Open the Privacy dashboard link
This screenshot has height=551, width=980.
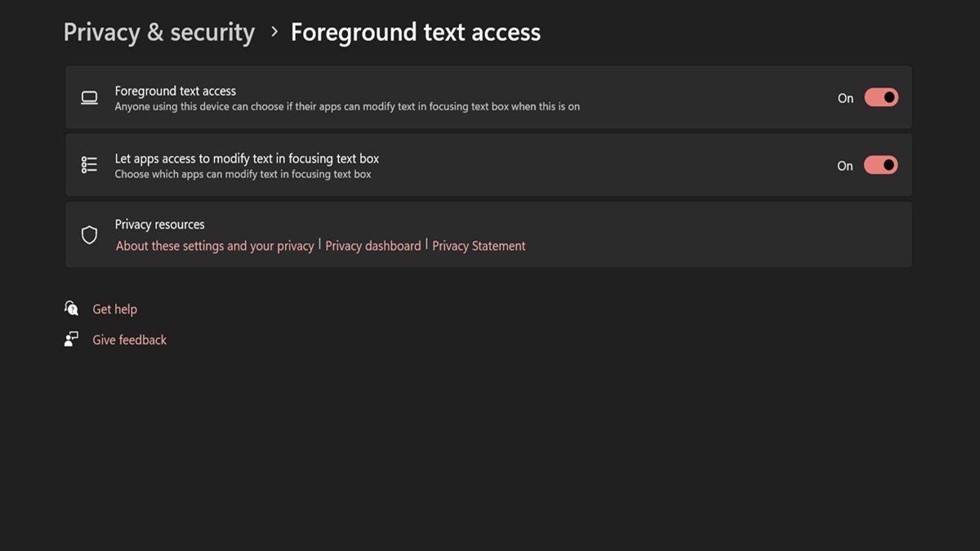click(373, 246)
